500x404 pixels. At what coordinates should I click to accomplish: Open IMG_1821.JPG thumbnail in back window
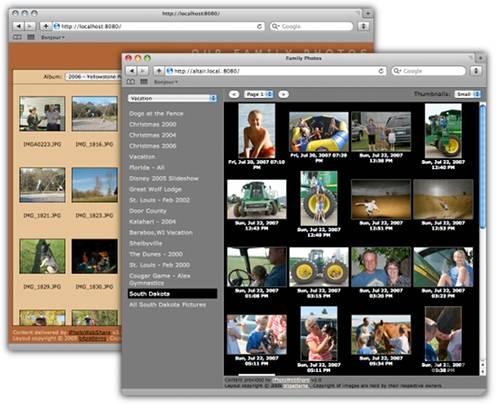coord(42,185)
